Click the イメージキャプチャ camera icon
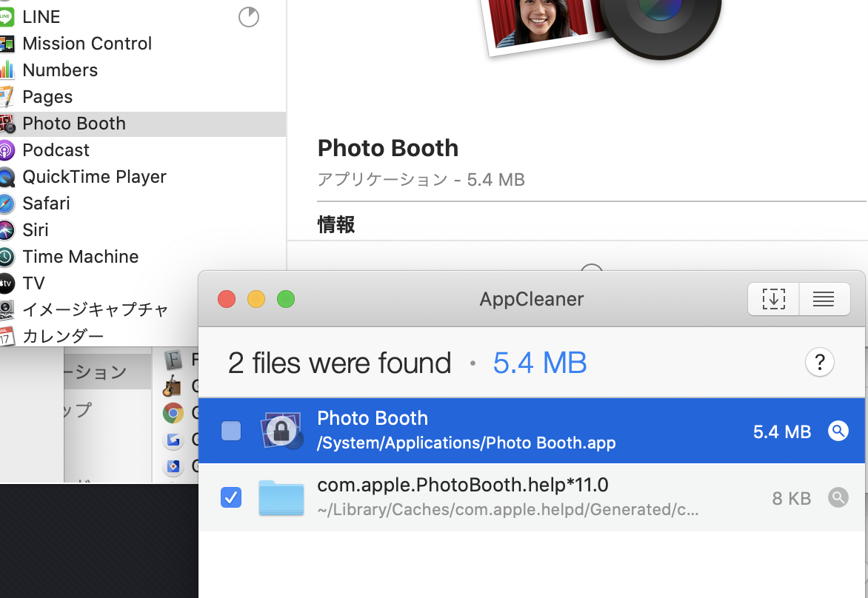Image resolution: width=868 pixels, height=598 pixels. [x=6, y=310]
